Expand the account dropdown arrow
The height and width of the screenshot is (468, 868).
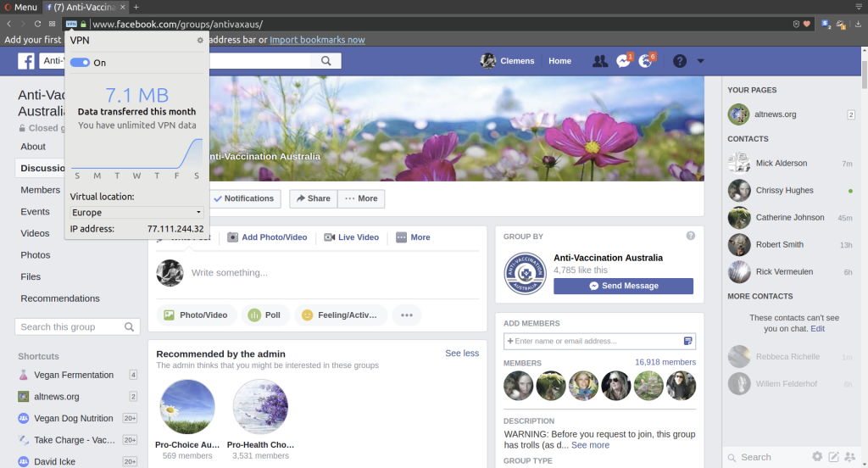pyautogui.click(x=700, y=61)
